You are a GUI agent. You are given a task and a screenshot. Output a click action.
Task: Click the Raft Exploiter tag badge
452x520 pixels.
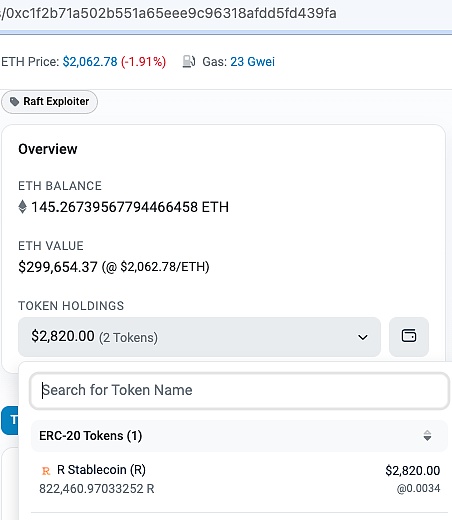[x=49, y=102]
